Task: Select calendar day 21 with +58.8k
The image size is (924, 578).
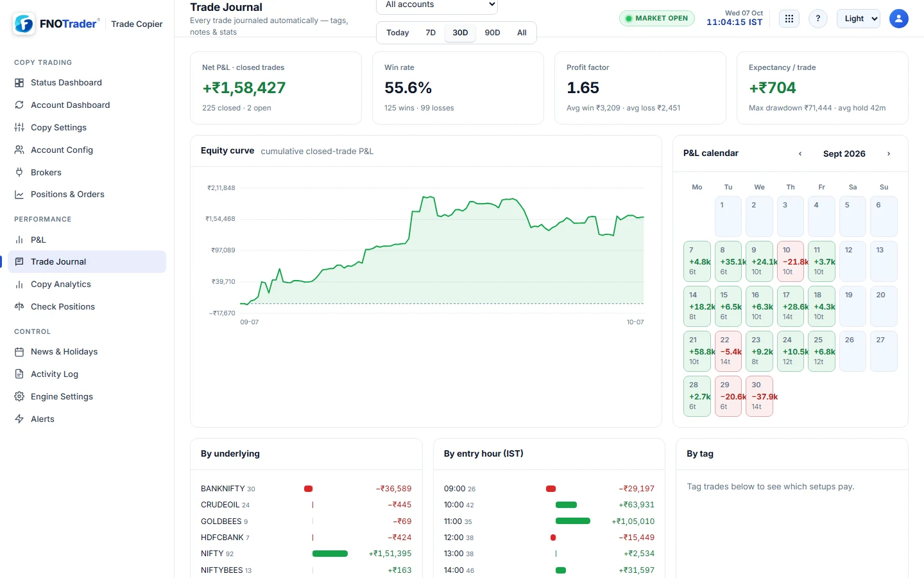Action: point(697,351)
